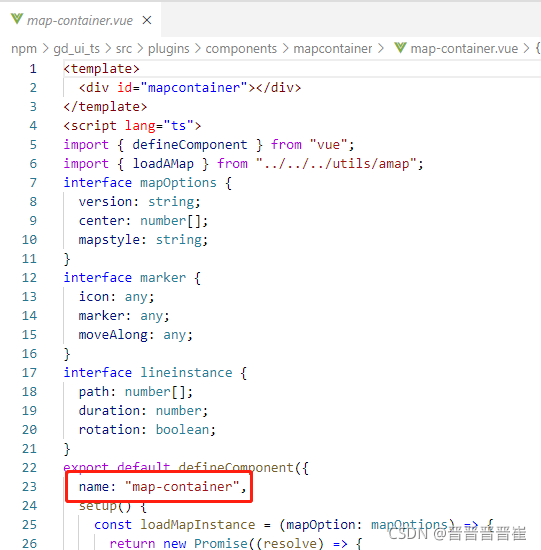Click the "boolean" type on line 20
Screen dimensions: 541x550
pos(182,430)
